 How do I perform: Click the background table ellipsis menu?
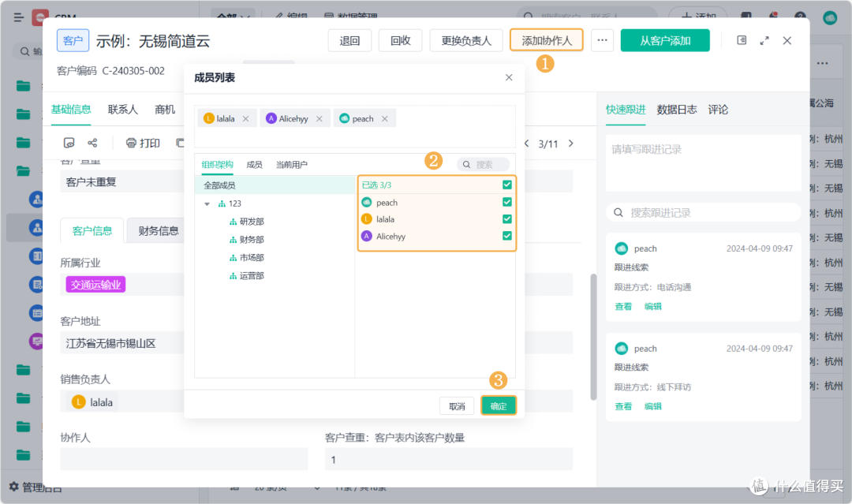[822, 64]
